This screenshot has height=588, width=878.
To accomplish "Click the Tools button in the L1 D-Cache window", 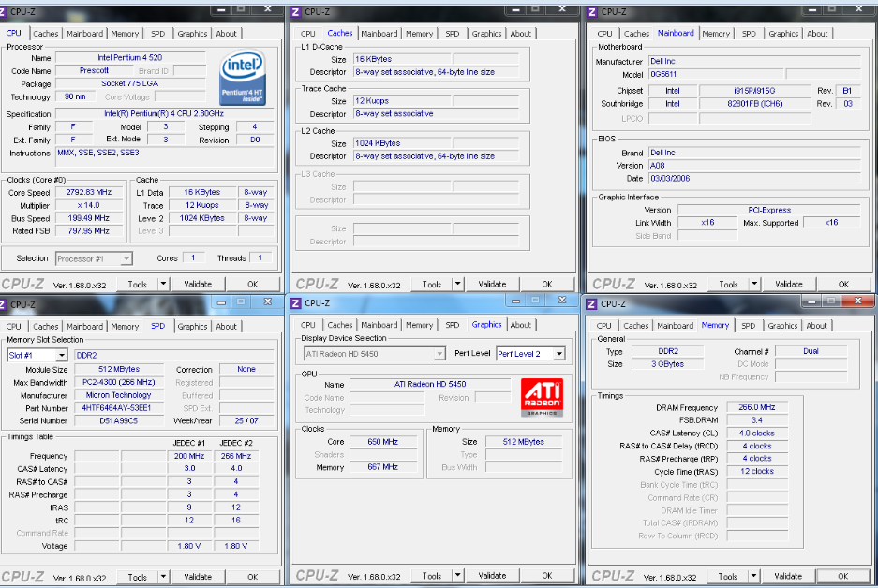I will point(432,284).
